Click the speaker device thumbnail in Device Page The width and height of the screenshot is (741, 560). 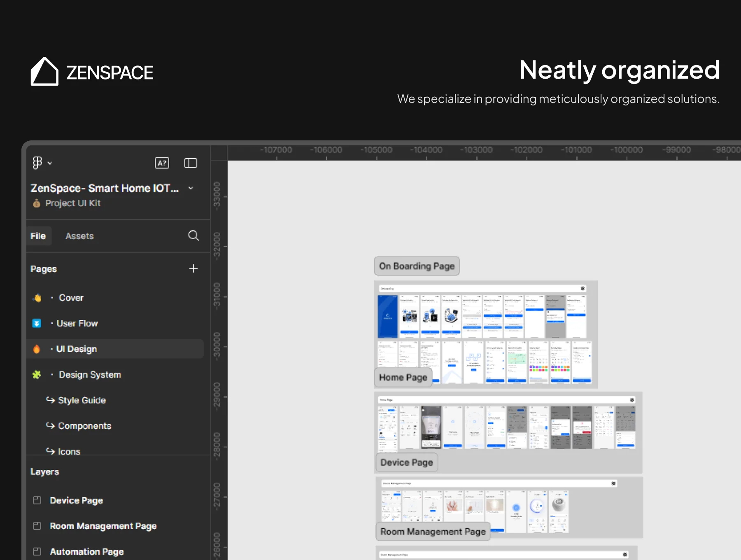[x=559, y=512]
